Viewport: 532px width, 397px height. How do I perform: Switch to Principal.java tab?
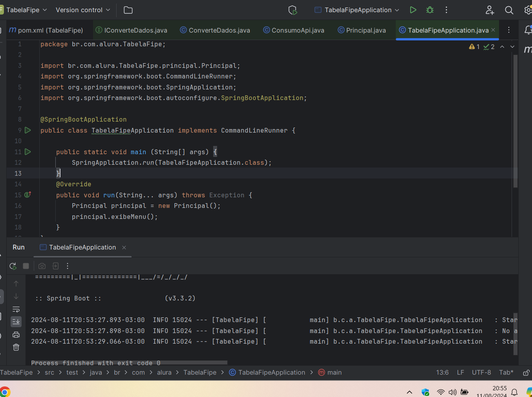coord(362,30)
